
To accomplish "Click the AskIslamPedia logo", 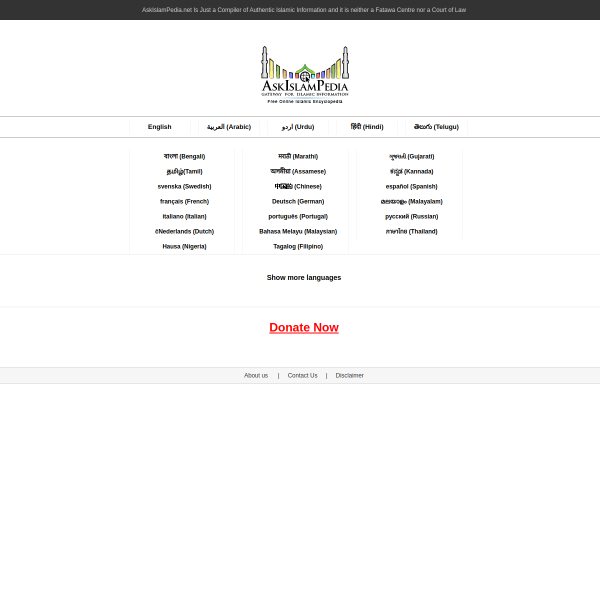I will 304,74.
